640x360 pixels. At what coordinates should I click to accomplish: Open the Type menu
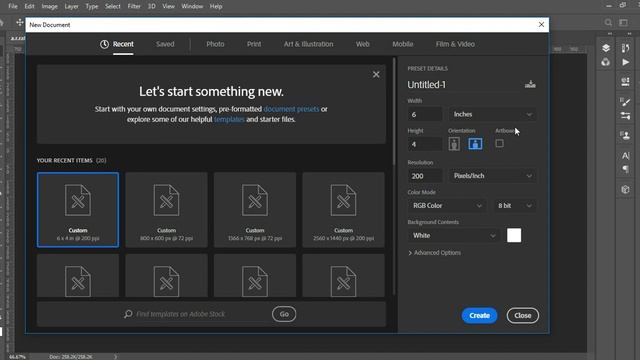pos(92,6)
